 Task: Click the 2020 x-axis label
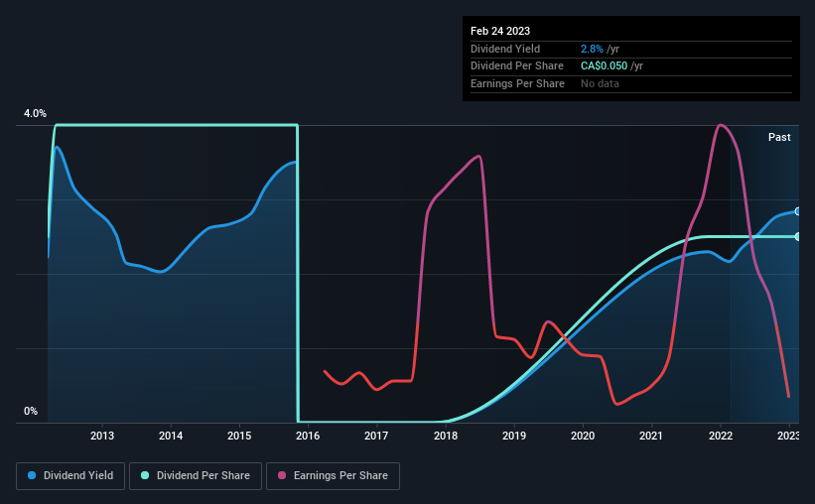click(583, 436)
